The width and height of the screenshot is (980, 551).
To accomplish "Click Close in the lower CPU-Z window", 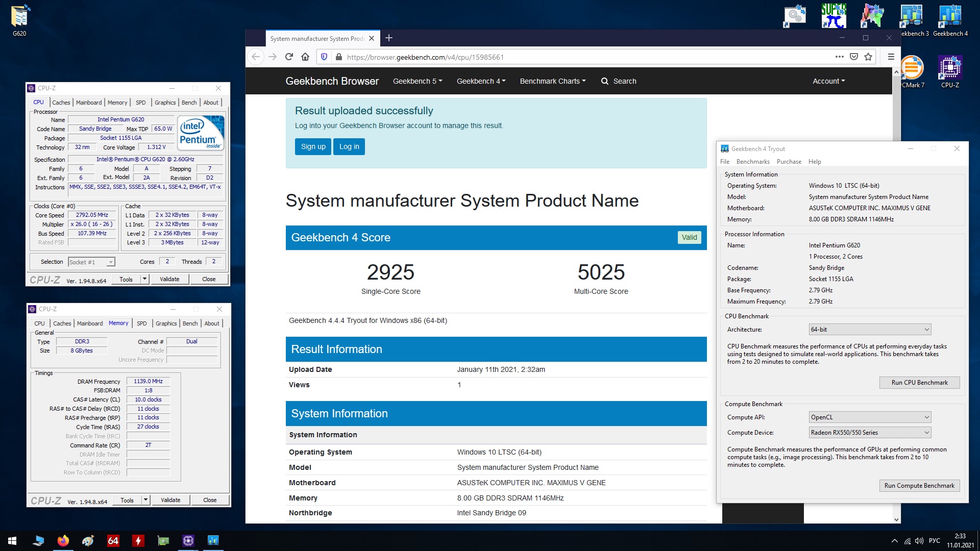I will [210, 500].
